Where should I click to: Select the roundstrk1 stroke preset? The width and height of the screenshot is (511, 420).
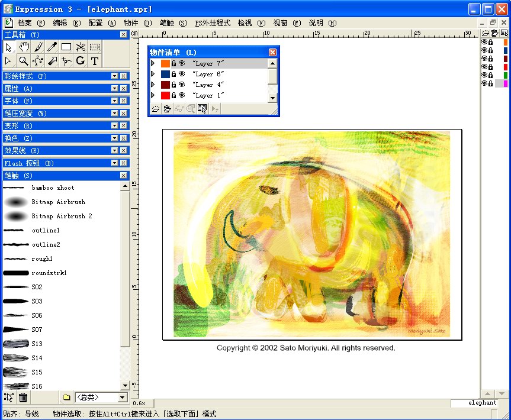[62, 273]
